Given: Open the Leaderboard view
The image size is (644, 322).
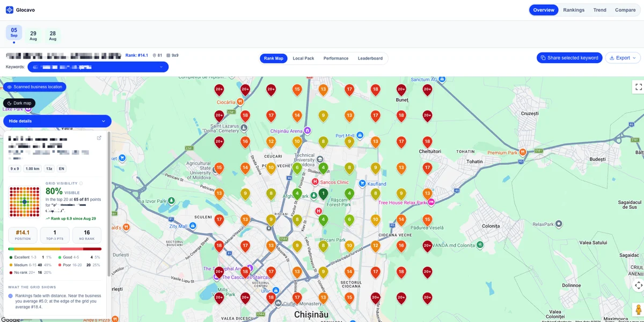Looking at the screenshot, I should coord(370,58).
